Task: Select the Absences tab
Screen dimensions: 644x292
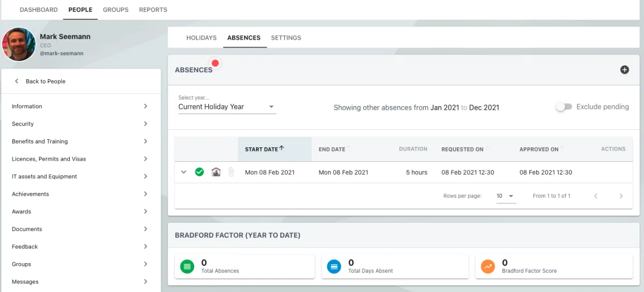Action: click(244, 38)
